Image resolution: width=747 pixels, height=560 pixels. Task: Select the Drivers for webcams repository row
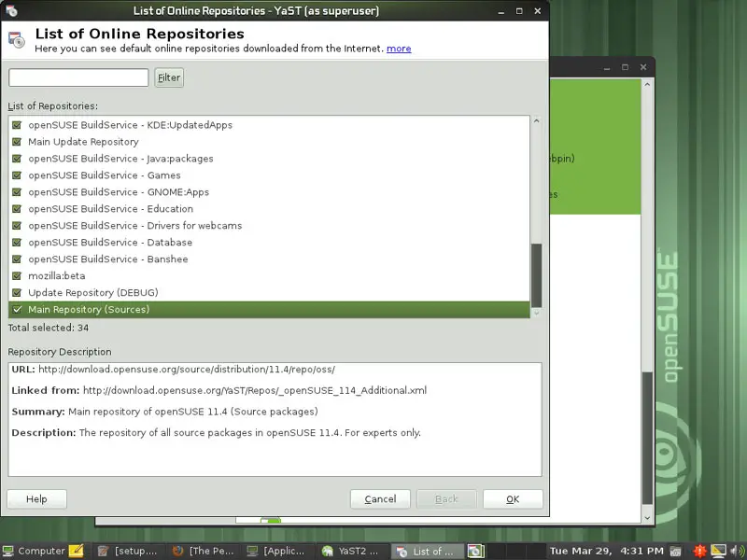pos(269,225)
